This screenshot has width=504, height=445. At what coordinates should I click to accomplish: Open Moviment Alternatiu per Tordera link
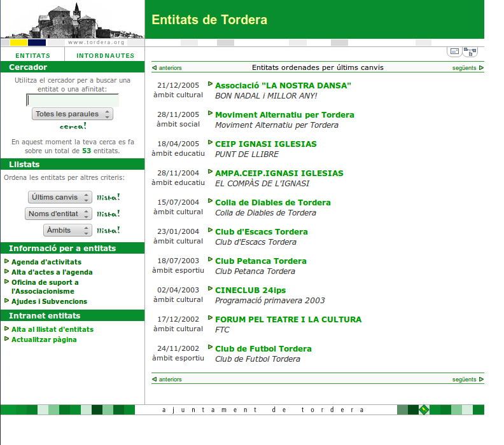pyautogui.click(x=284, y=114)
